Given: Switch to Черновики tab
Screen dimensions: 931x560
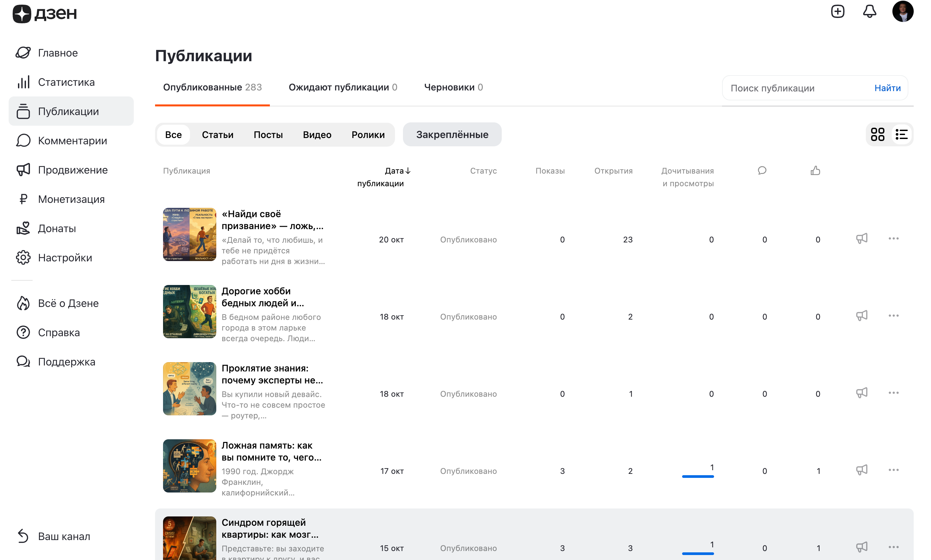Looking at the screenshot, I should pos(453,87).
